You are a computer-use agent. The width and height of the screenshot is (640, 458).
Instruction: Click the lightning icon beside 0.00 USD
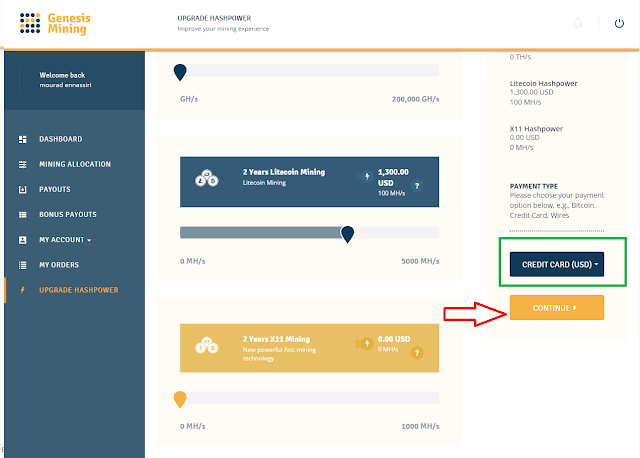tap(366, 344)
